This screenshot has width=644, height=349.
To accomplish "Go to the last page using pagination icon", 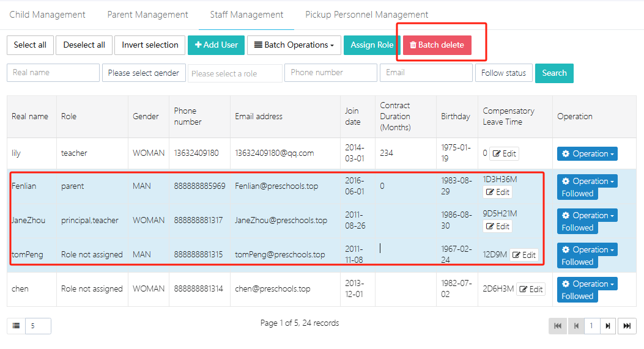I will click(x=627, y=326).
